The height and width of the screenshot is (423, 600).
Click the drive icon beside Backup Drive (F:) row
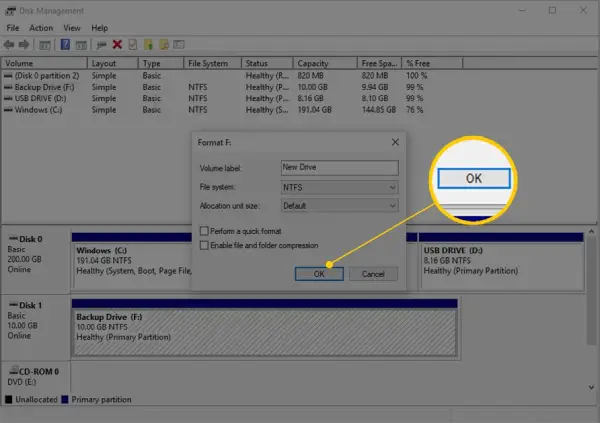pos(8,87)
